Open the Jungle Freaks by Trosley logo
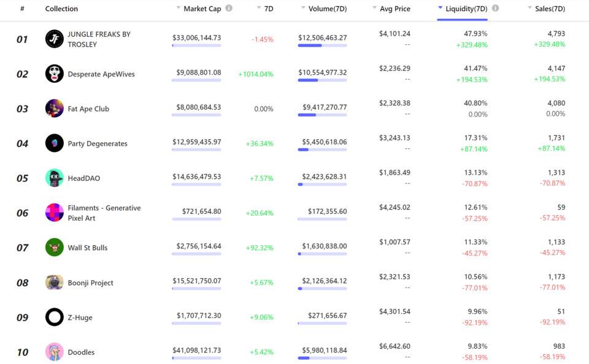Image resolution: width=589 pixels, height=364 pixels. 55,39
